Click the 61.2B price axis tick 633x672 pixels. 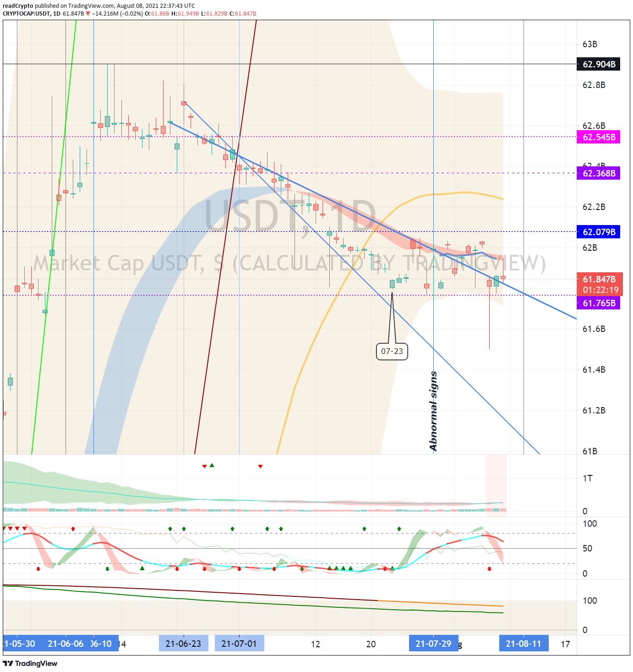pos(594,411)
